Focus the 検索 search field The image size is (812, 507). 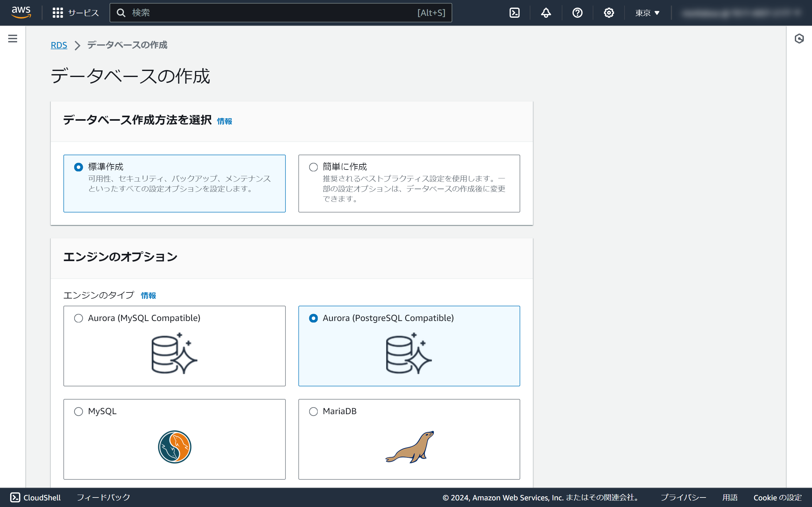268,13
